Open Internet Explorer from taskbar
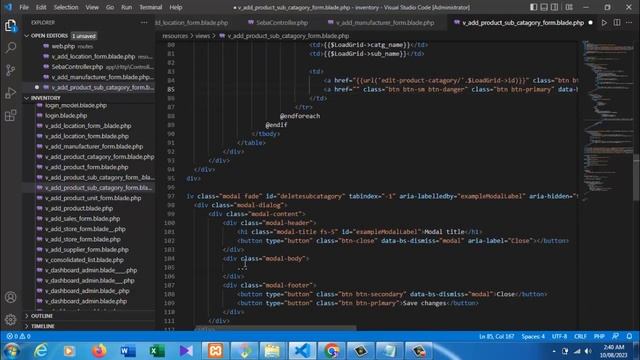The width and height of the screenshot is (640, 360). click(x=41, y=351)
